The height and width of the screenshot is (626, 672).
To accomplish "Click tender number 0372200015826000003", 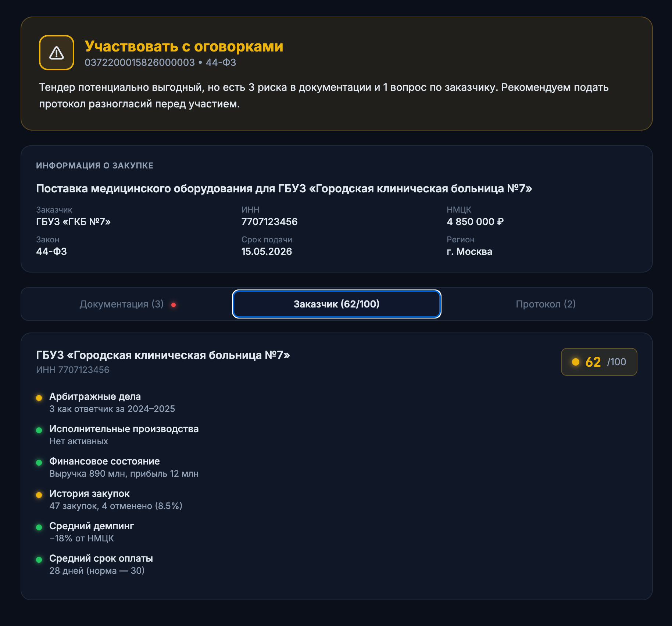I will tap(140, 63).
